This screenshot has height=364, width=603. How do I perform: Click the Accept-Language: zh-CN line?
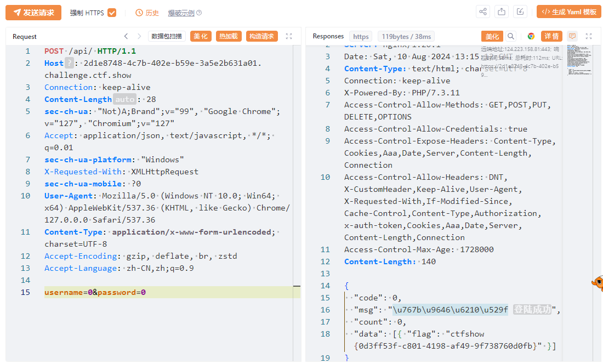119,268
